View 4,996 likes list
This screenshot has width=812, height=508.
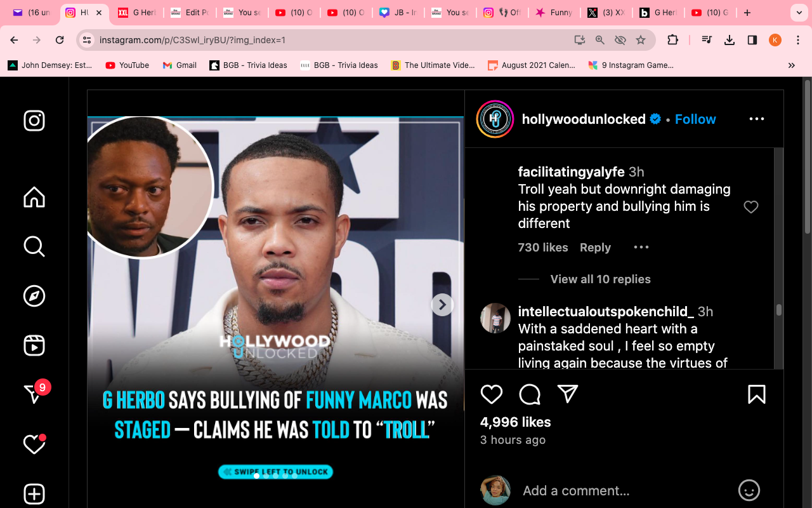pos(516,422)
